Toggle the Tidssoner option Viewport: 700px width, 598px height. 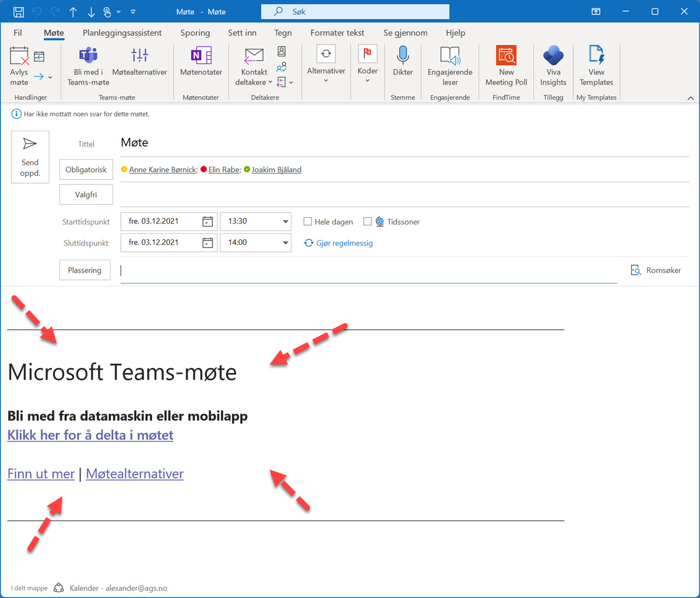click(x=367, y=221)
